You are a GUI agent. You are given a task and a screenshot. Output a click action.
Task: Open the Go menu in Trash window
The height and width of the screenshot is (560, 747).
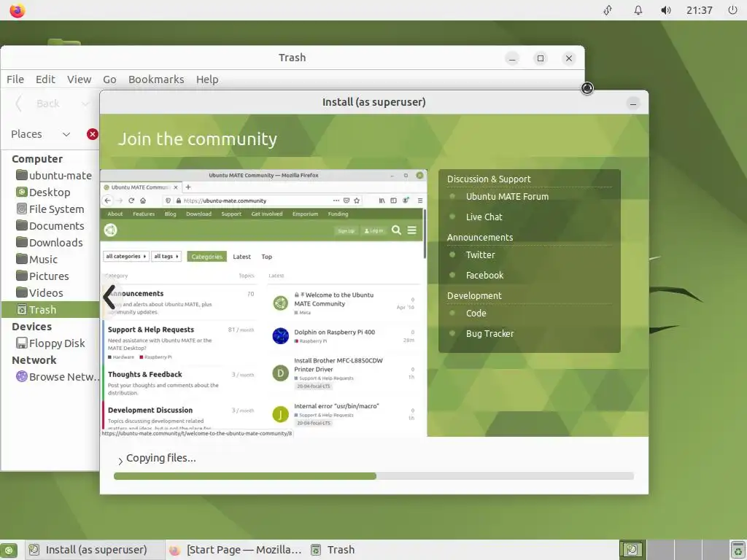[x=109, y=79]
